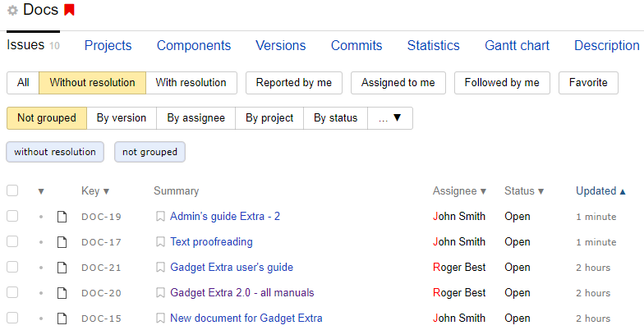The width and height of the screenshot is (644, 330).
Task: Open the Assignee column filter arrow
Action: tap(483, 191)
